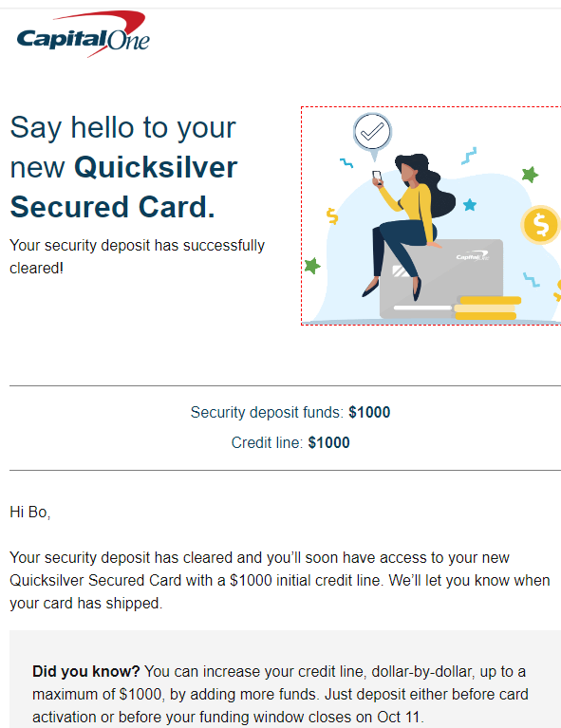Click the small yellow dollar sign symbol
Viewport: 561px width, 728px height.
tap(332, 215)
